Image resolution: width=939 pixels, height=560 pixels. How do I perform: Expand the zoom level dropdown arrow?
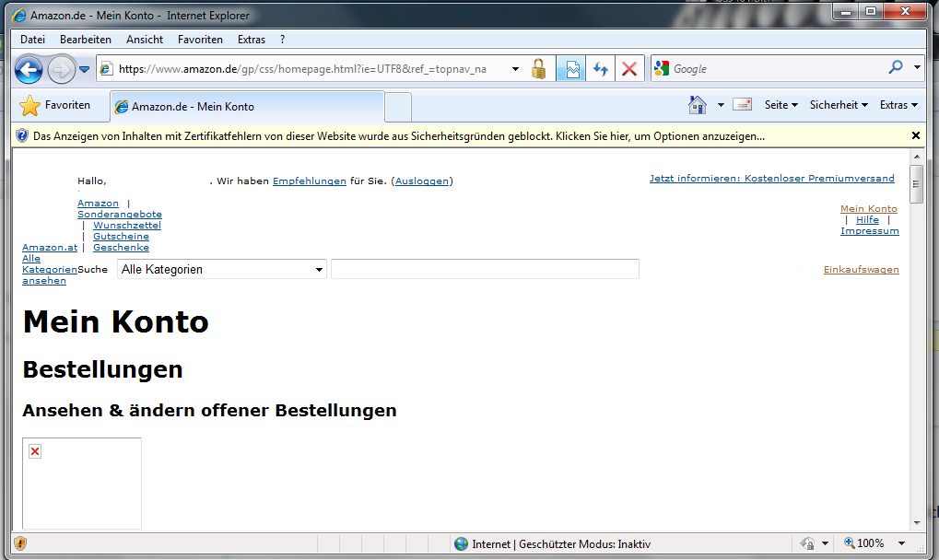[901, 543]
